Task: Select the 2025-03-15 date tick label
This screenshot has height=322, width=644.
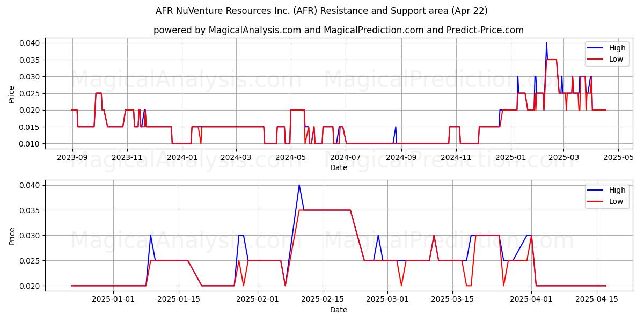Action: pos(452,299)
